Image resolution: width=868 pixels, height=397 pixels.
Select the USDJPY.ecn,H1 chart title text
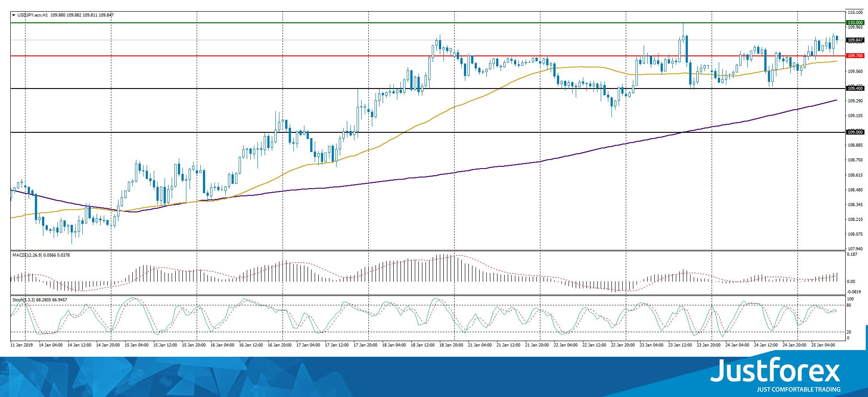tap(32, 15)
